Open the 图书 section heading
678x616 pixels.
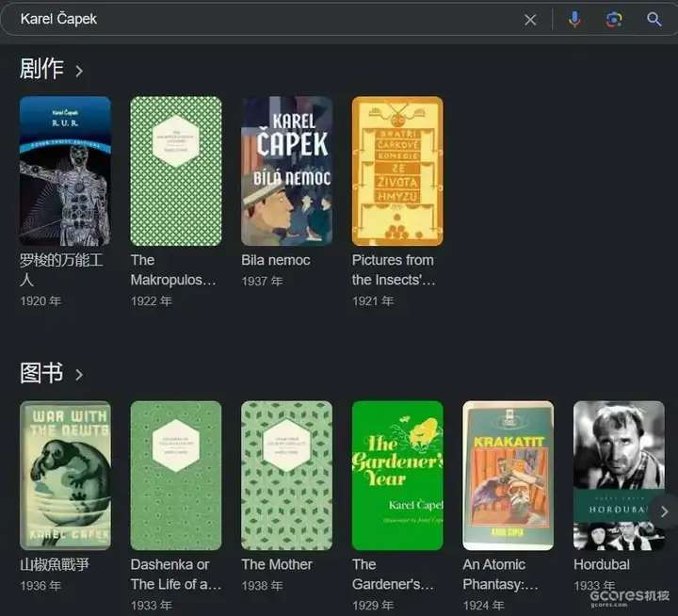pos(41,373)
